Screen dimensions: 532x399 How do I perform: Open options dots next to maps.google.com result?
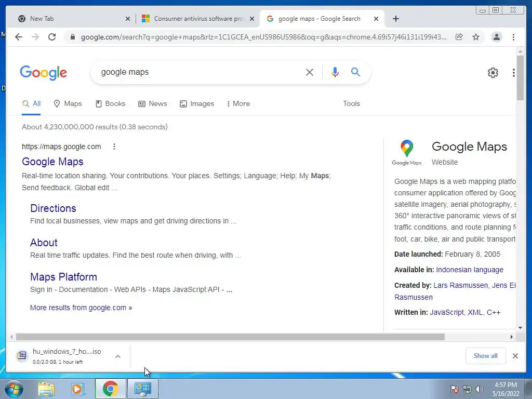[x=114, y=147]
